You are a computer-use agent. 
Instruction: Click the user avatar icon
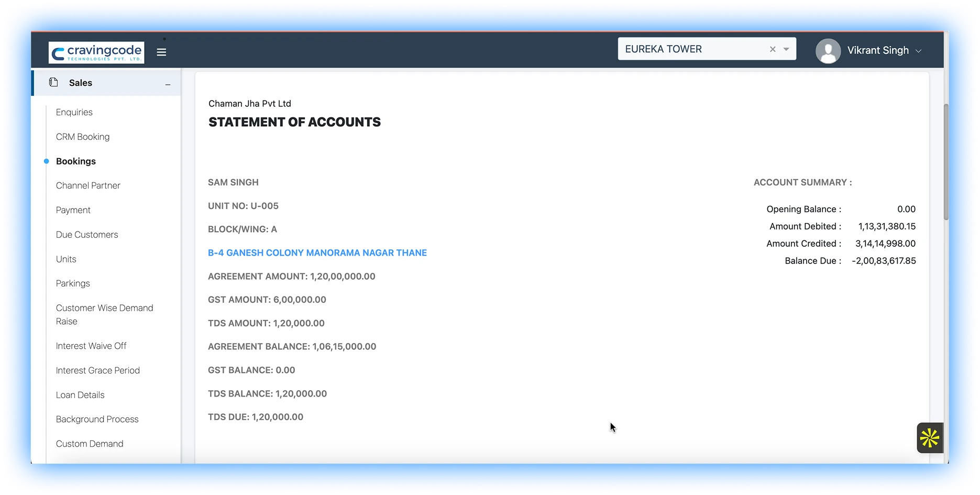[828, 51]
